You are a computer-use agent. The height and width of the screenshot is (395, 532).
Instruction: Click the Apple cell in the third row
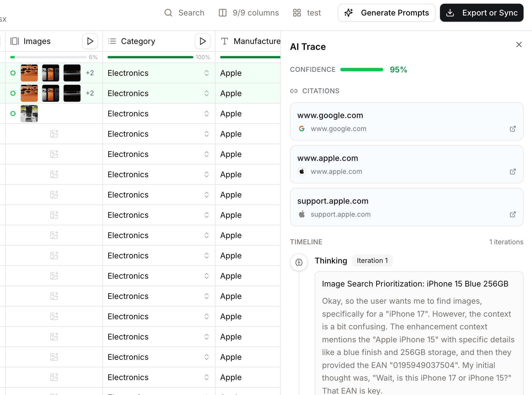248,114
